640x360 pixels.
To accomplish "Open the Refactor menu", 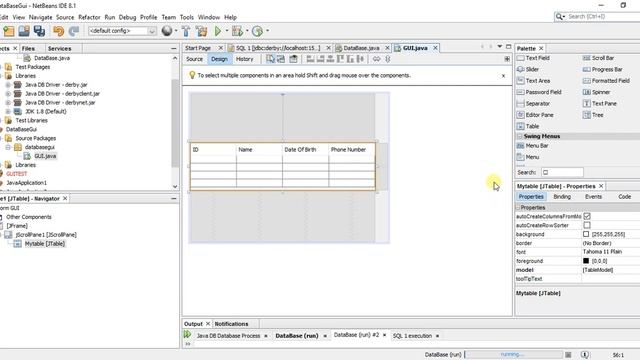I will [x=89, y=18].
